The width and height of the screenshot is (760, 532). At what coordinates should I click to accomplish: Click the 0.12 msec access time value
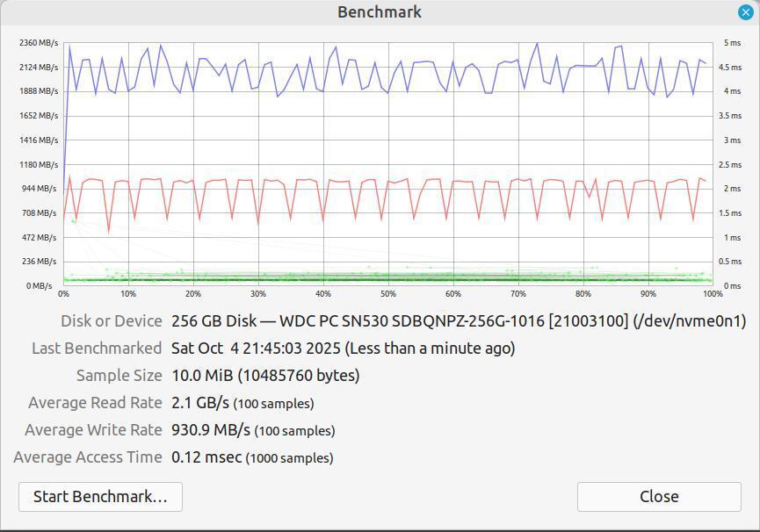pos(207,457)
